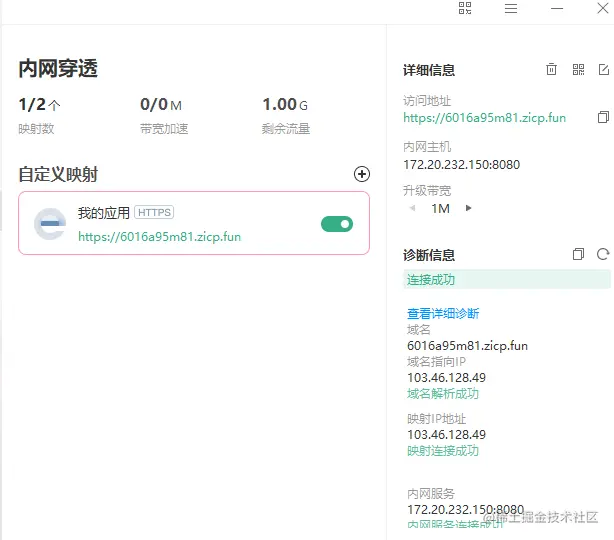Click the 1.00 G remaining traffic value
614x540 pixels.
click(285, 105)
